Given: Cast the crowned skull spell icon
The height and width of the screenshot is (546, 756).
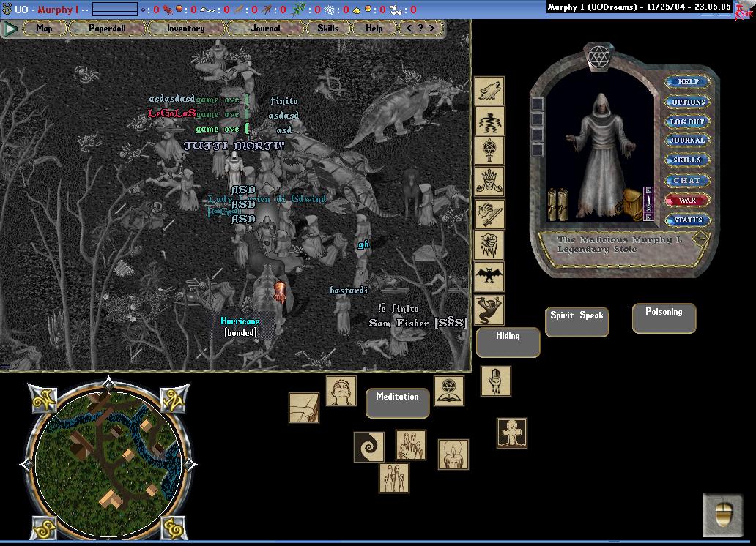Looking at the screenshot, I should point(489,183).
